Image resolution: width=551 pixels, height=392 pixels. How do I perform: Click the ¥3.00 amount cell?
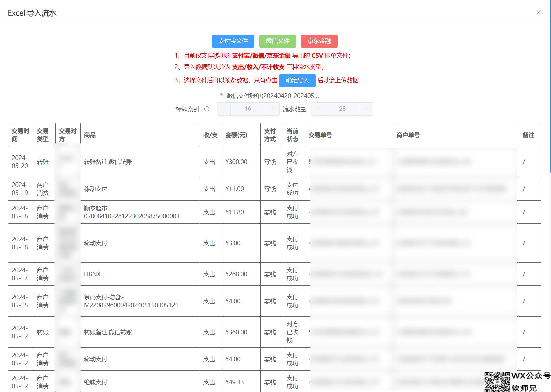click(x=241, y=243)
